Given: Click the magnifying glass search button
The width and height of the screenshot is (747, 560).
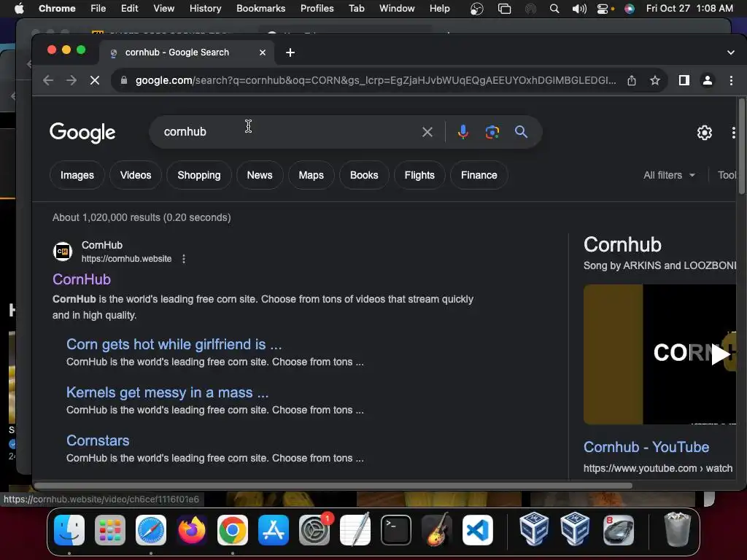Looking at the screenshot, I should pyautogui.click(x=521, y=132).
